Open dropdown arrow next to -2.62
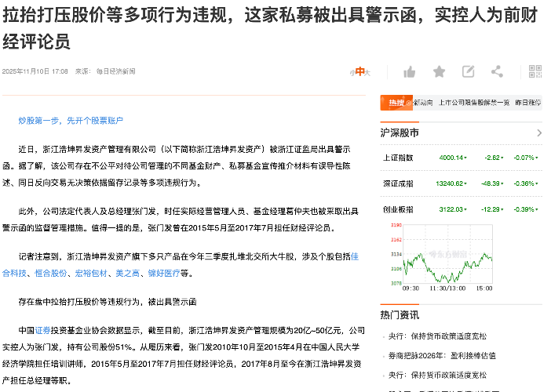This screenshot has height=392, width=551. (502, 158)
